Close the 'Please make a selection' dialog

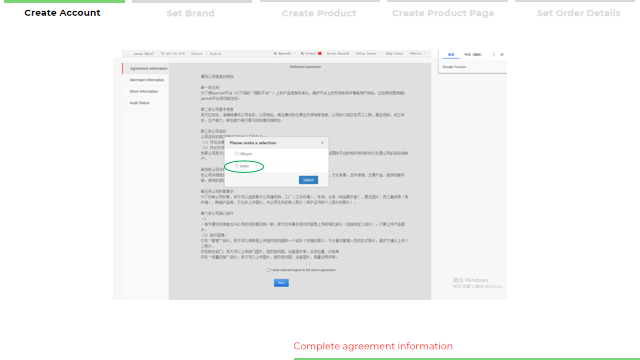click(x=322, y=143)
